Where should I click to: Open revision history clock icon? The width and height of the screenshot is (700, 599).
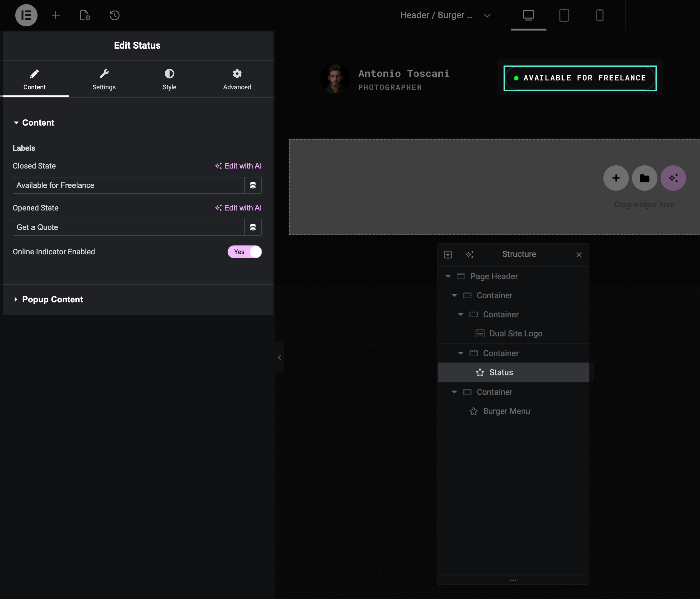click(x=114, y=15)
